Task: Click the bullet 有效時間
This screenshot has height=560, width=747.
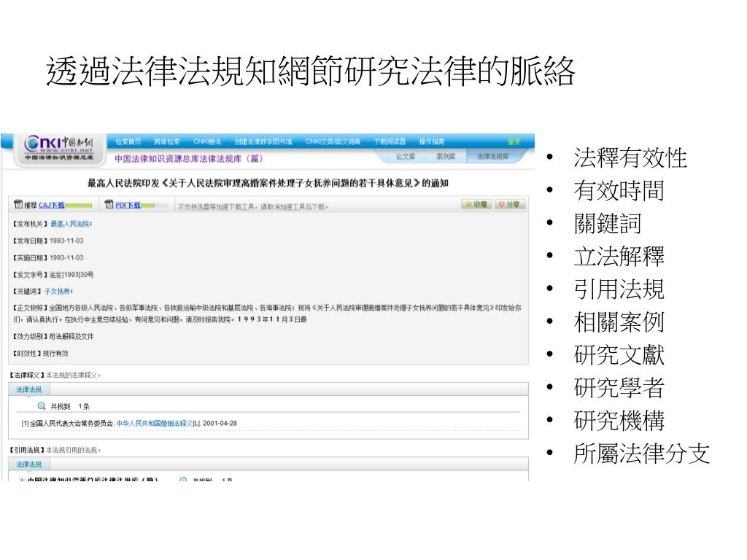Action: pyautogui.click(x=619, y=190)
